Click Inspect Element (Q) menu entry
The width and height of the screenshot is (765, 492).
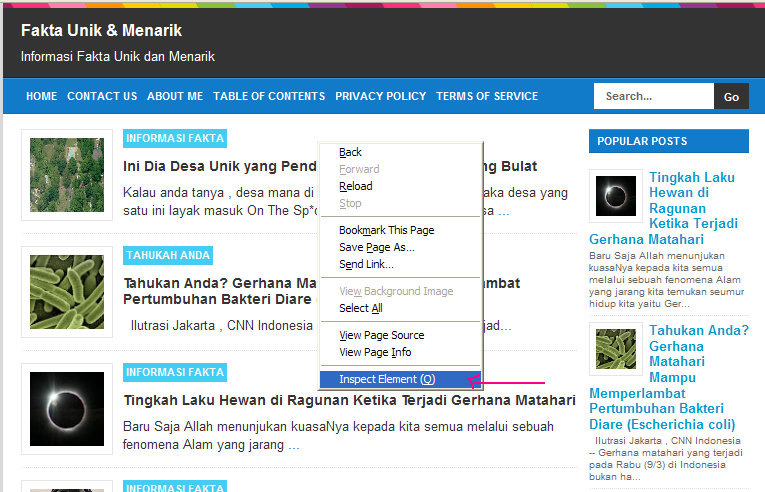click(400, 379)
